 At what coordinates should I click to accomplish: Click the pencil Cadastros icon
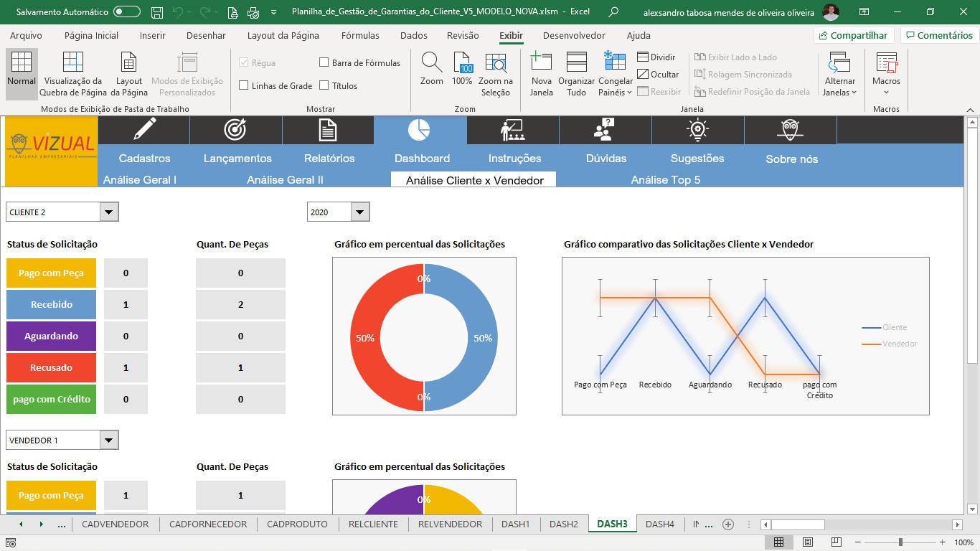pyautogui.click(x=144, y=129)
